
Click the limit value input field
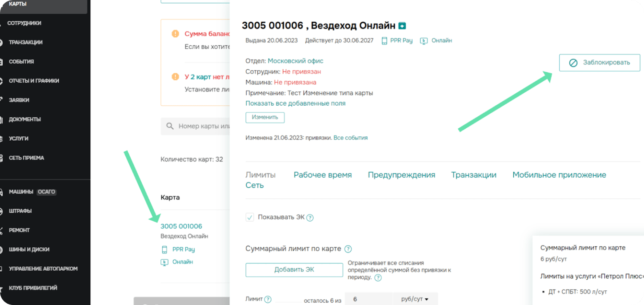click(368, 299)
